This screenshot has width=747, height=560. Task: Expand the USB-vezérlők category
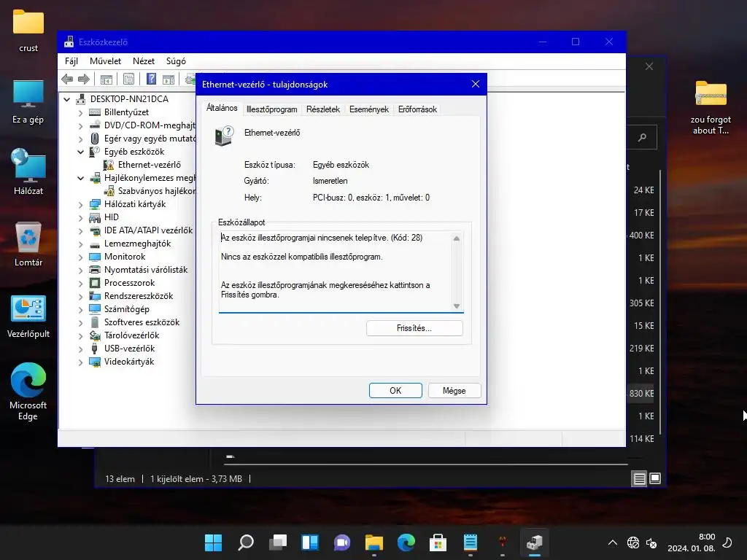(x=80, y=349)
